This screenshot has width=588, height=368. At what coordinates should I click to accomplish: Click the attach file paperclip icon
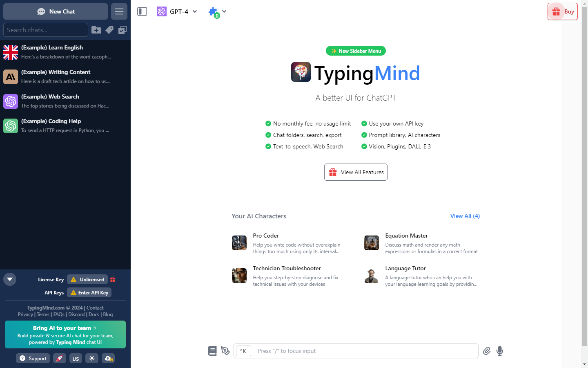pyautogui.click(x=487, y=351)
